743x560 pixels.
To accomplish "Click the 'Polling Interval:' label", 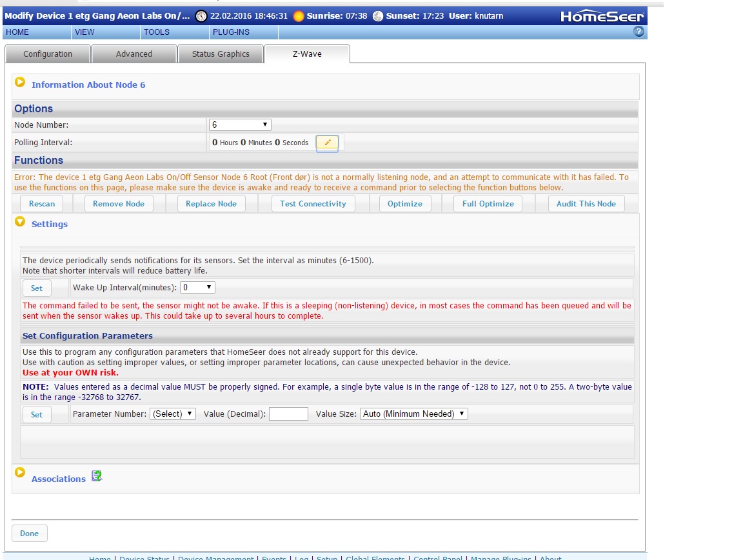I will (x=43, y=142).
